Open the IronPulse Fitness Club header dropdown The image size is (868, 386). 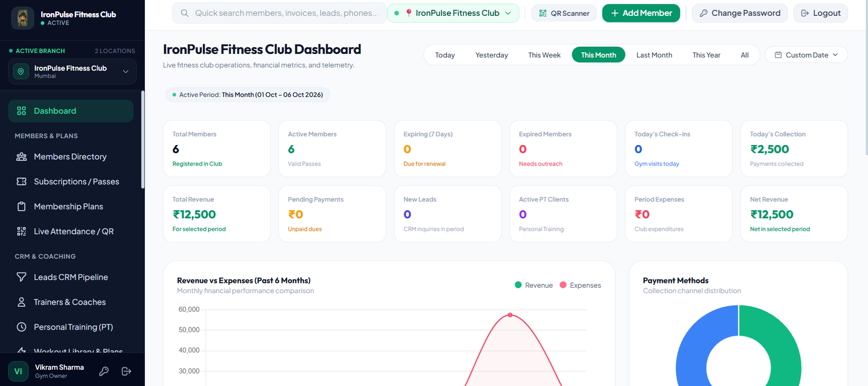coord(453,13)
